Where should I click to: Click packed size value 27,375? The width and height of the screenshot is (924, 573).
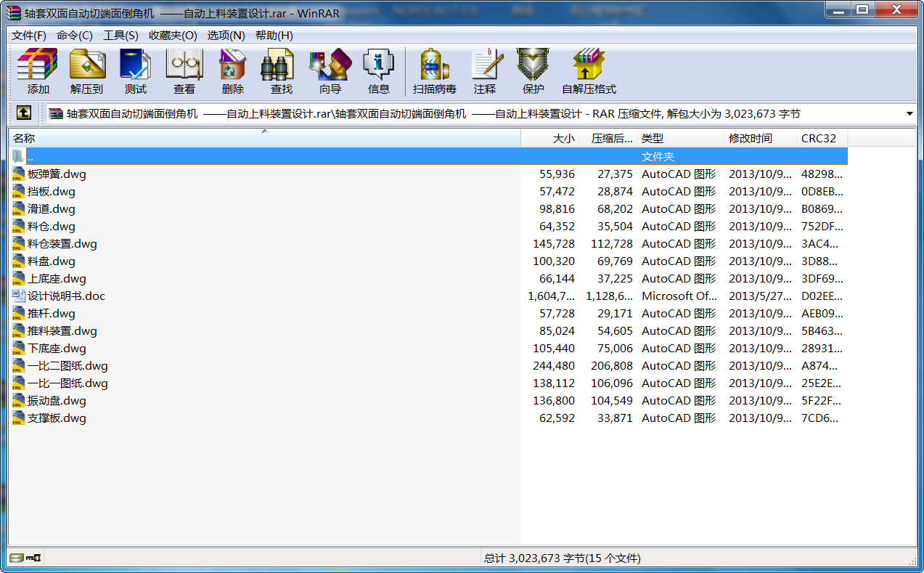[x=616, y=174]
